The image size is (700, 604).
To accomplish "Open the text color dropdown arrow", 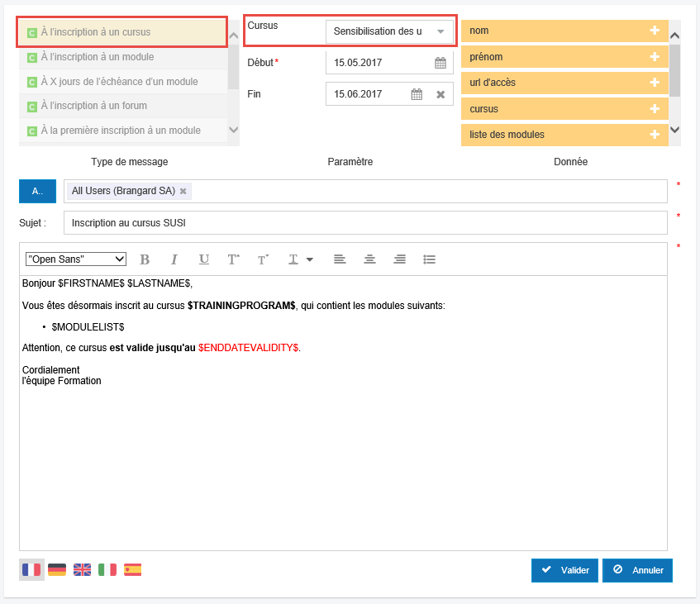I will tap(310, 259).
